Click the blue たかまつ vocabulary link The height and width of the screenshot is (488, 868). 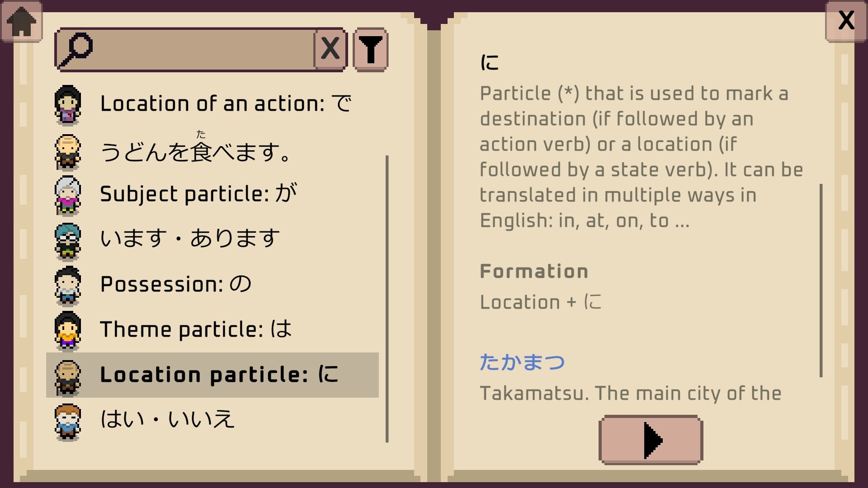522,362
